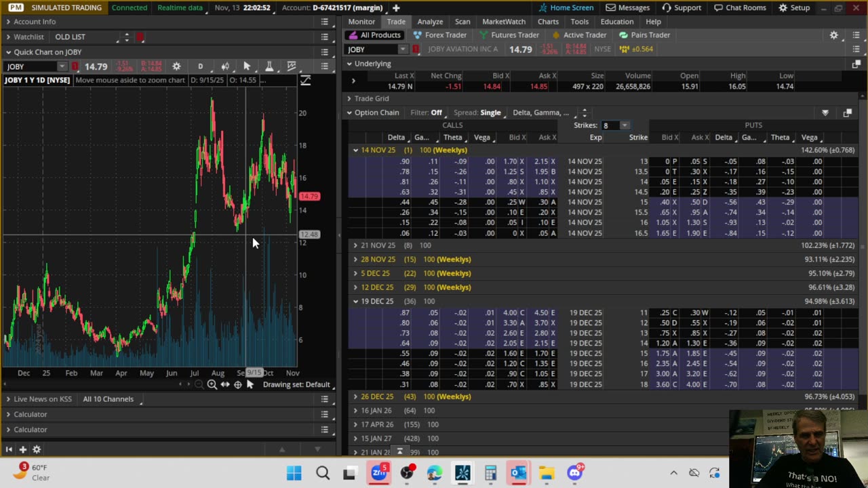The height and width of the screenshot is (488, 868).
Task: Zoom in using the magnifier plus below chart
Action: click(x=212, y=384)
